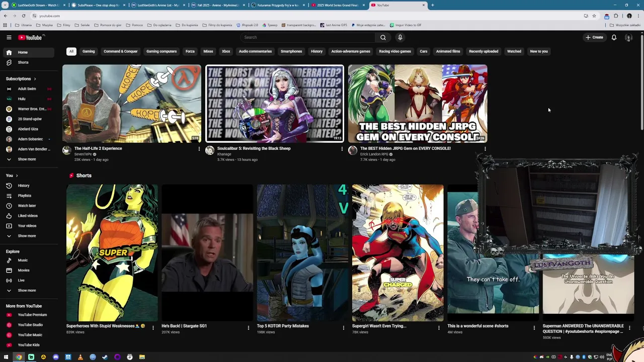Switch to the 2025 World Series Grand Final tab
This screenshot has height=362, width=644.
pyautogui.click(x=337, y=5)
